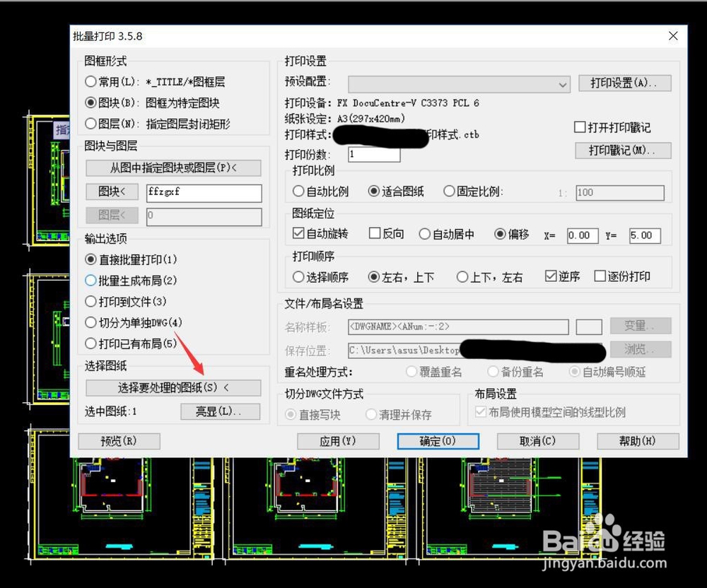Click the 高显(L).. button
707x588 pixels.
[x=221, y=411]
